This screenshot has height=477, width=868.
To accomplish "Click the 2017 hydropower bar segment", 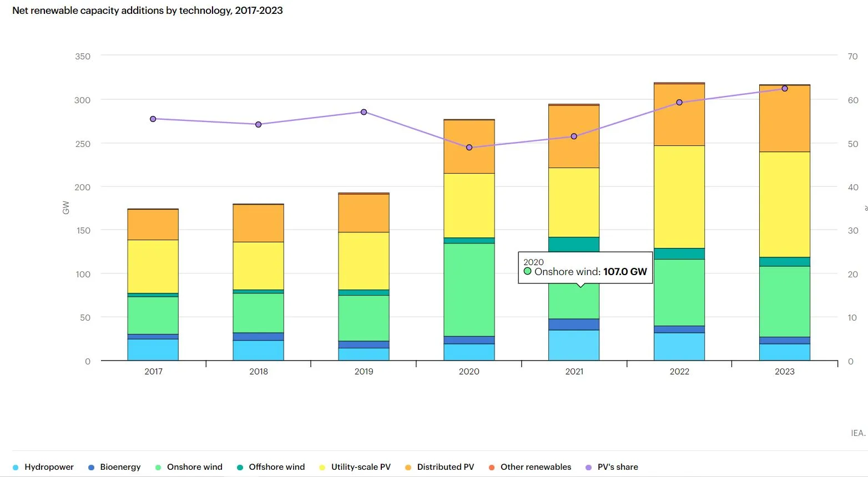I will coord(153,349).
